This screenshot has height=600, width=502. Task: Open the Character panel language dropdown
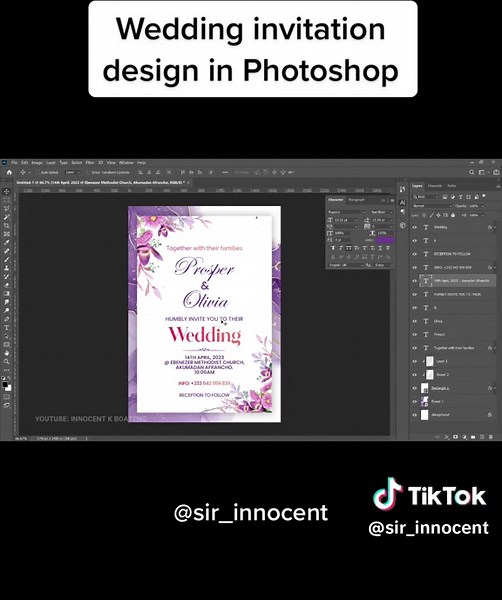(346, 265)
